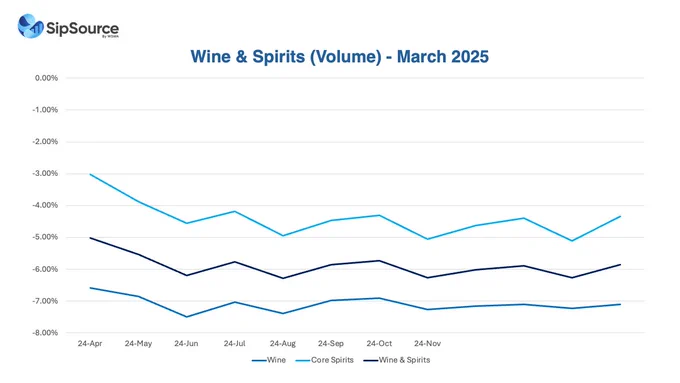This screenshot has width=680, height=383.
Task: Click the chart title Wine & Spirits (Volume)
Action: [286, 57]
